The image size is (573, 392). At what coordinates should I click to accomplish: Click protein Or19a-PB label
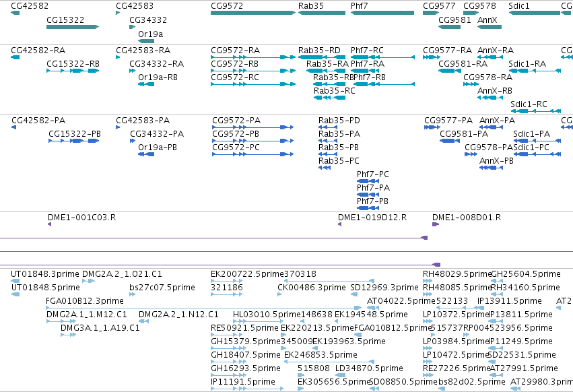tap(158, 147)
